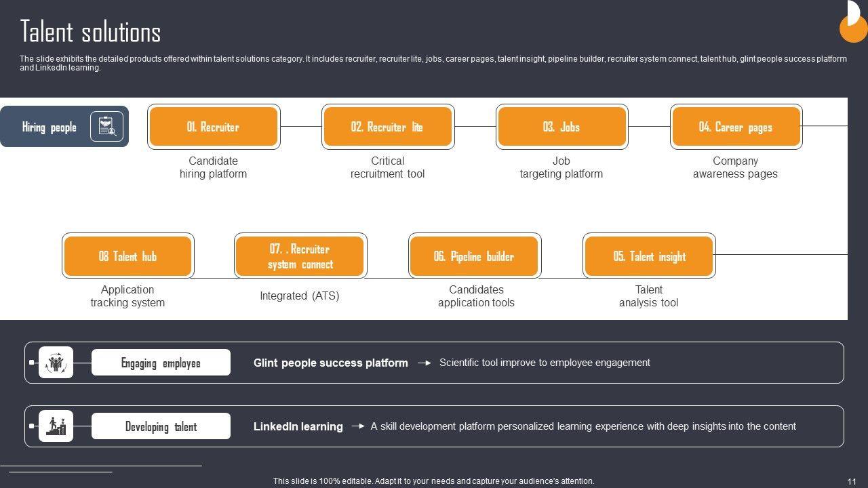Click the Talent solutions slide title
Viewport: 868px width, 488px height.
90,32
